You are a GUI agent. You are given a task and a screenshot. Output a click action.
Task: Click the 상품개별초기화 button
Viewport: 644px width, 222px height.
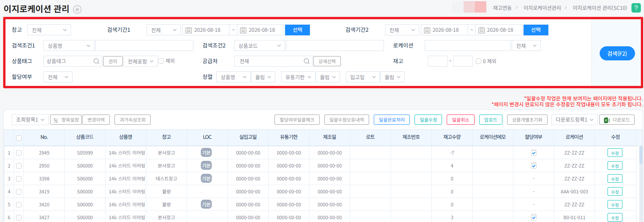coord(527,120)
